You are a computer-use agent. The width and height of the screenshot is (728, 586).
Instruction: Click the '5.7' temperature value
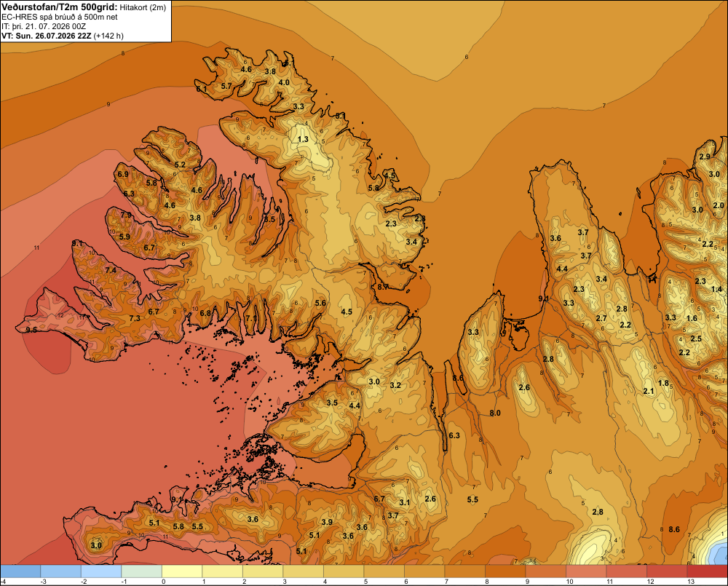point(226,87)
